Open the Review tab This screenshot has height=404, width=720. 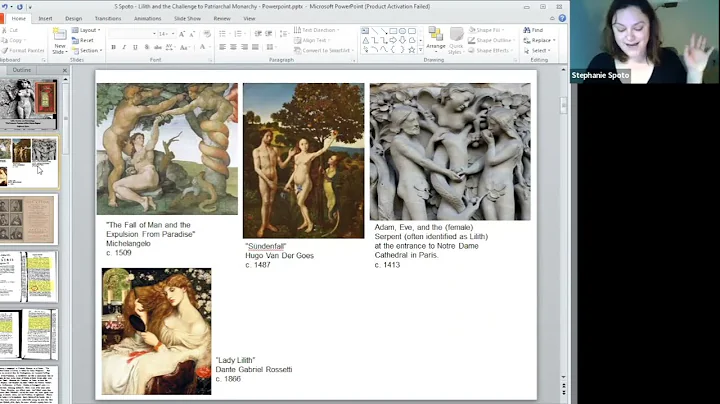click(222, 19)
